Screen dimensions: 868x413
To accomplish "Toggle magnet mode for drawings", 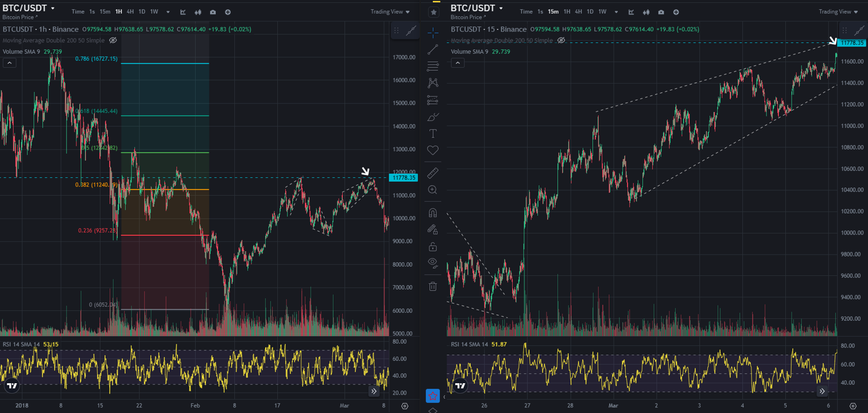I will tap(433, 213).
